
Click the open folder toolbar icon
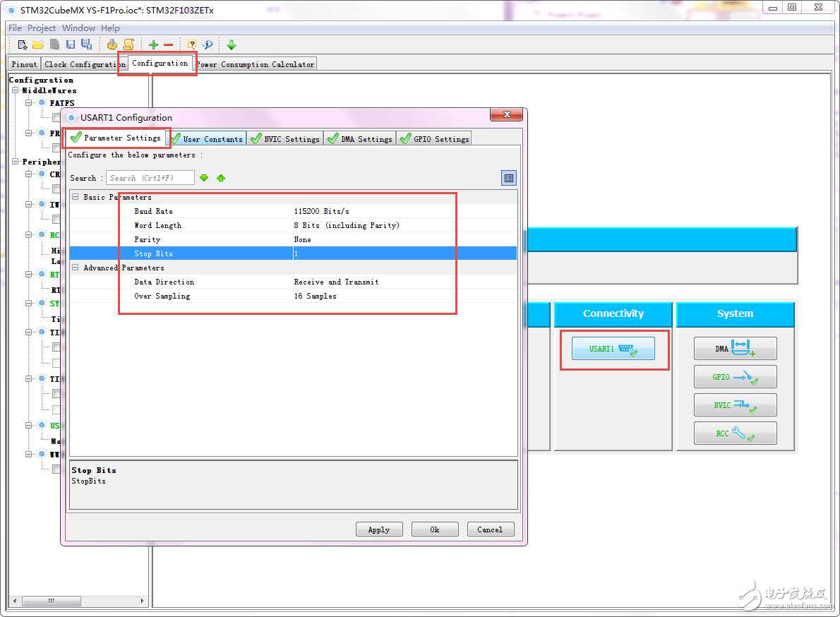tap(38, 44)
